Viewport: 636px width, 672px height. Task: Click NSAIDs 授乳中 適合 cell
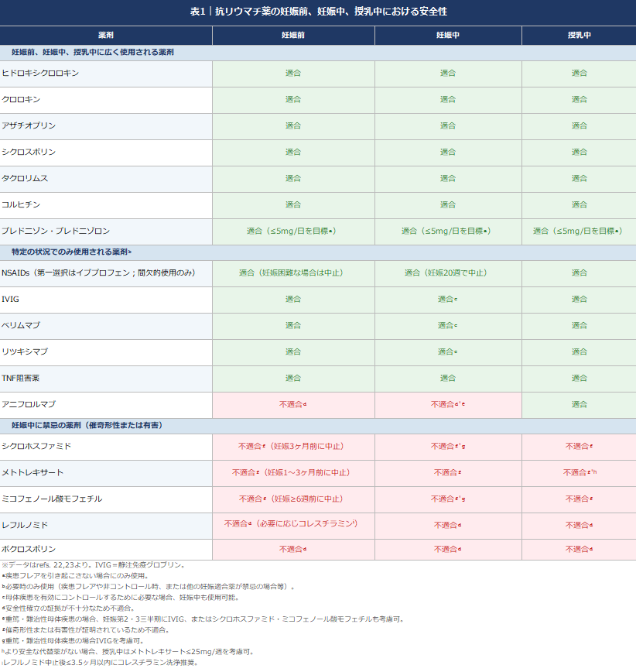point(579,273)
